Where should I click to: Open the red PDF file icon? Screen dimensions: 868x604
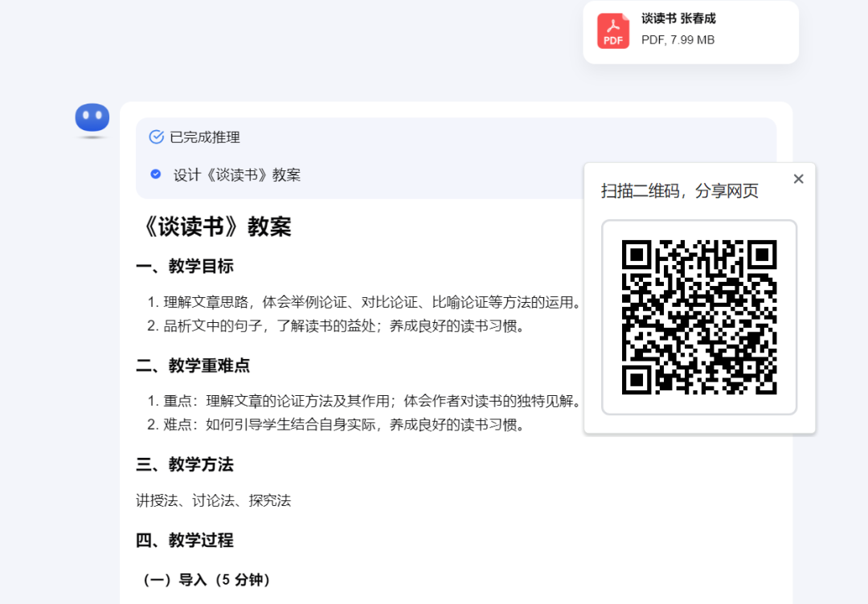(x=612, y=31)
